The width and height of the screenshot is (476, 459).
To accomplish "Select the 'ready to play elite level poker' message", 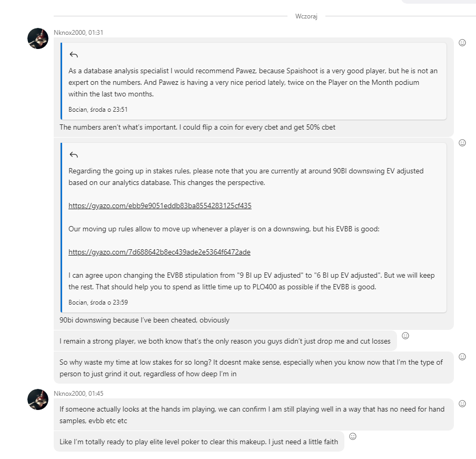I will [x=199, y=442].
